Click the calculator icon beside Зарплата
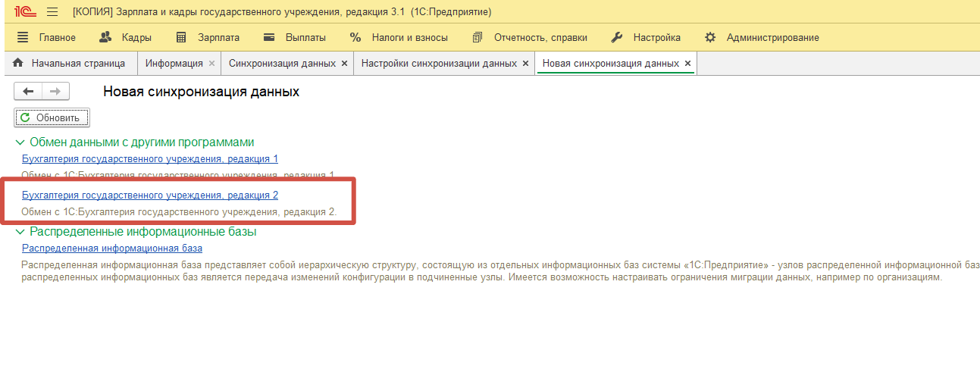980x369 pixels. pos(181,37)
